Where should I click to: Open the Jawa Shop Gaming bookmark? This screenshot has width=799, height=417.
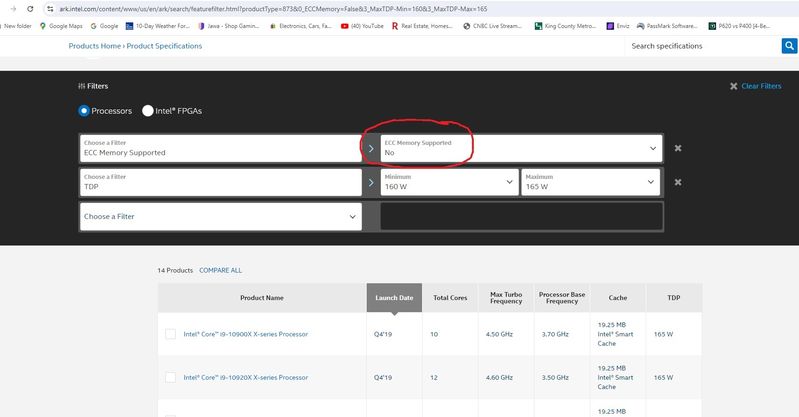pos(228,25)
